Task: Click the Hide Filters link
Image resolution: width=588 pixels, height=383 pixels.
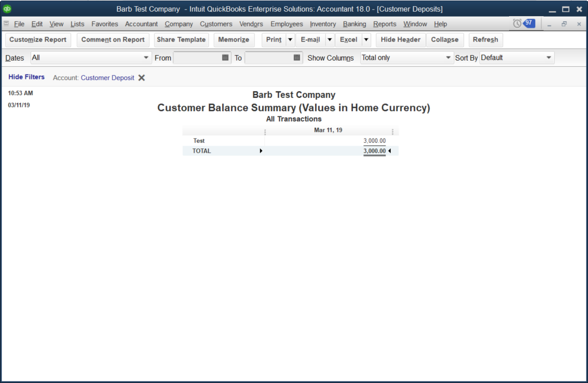Action: 26,77
